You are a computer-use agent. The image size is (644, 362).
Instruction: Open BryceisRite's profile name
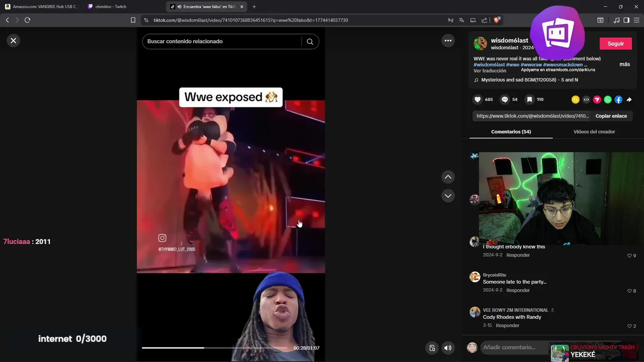pos(495,275)
